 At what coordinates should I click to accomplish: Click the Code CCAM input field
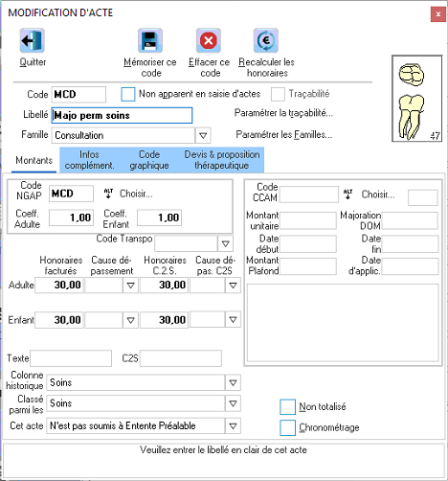[309, 195]
